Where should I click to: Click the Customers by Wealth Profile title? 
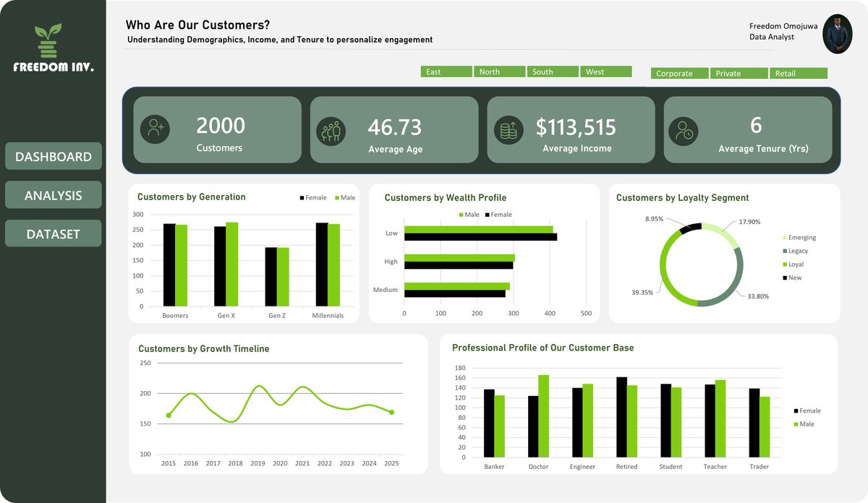pyautogui.click(x=446, y=197)
